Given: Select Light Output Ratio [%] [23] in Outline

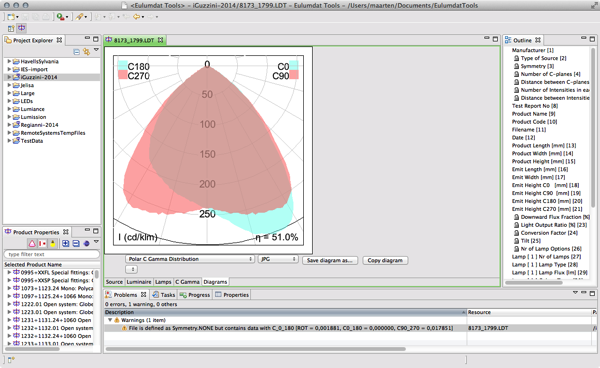Looking at the screenshot, I should tap(553, 225).
